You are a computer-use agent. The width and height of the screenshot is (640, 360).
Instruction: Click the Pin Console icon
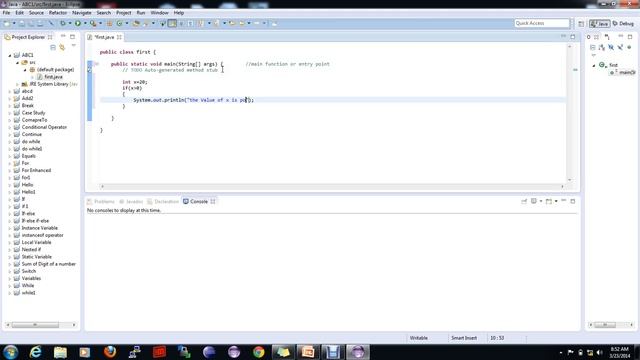click(x=524, y=201)
